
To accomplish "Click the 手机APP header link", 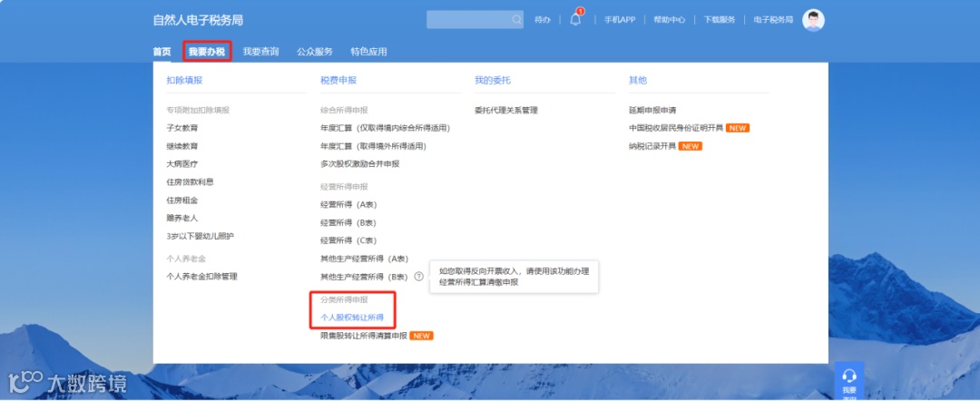I will (620, 20).
